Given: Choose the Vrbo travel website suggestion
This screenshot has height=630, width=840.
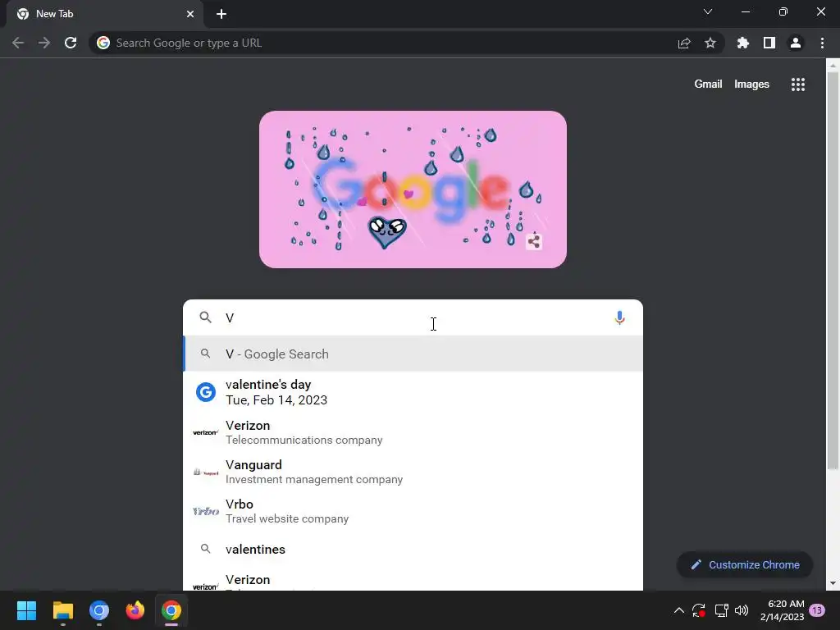Looking at the screenshot, I should [x=413, y=511].
